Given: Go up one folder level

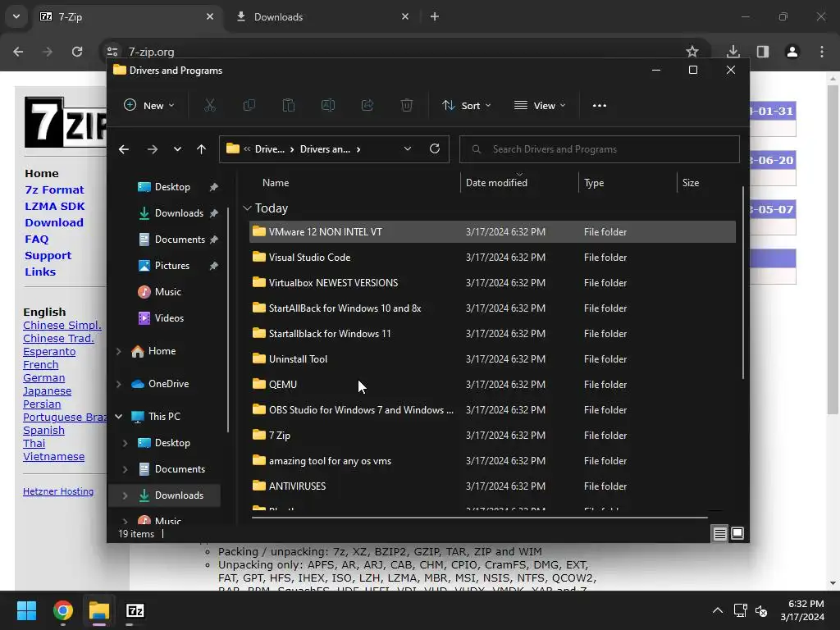Looking at the screenshot, I should 202,149.
